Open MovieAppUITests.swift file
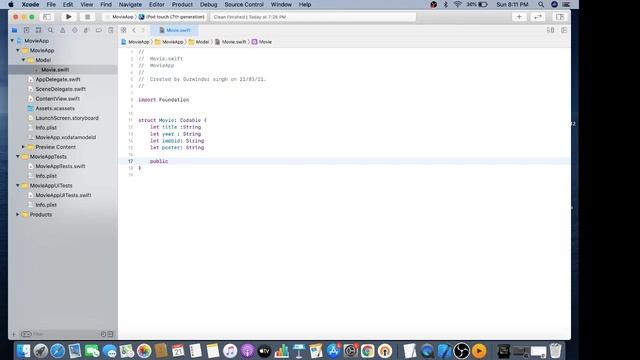Image resolution: width=640 pixels, height=360 pixels. (x=63, y=196)
